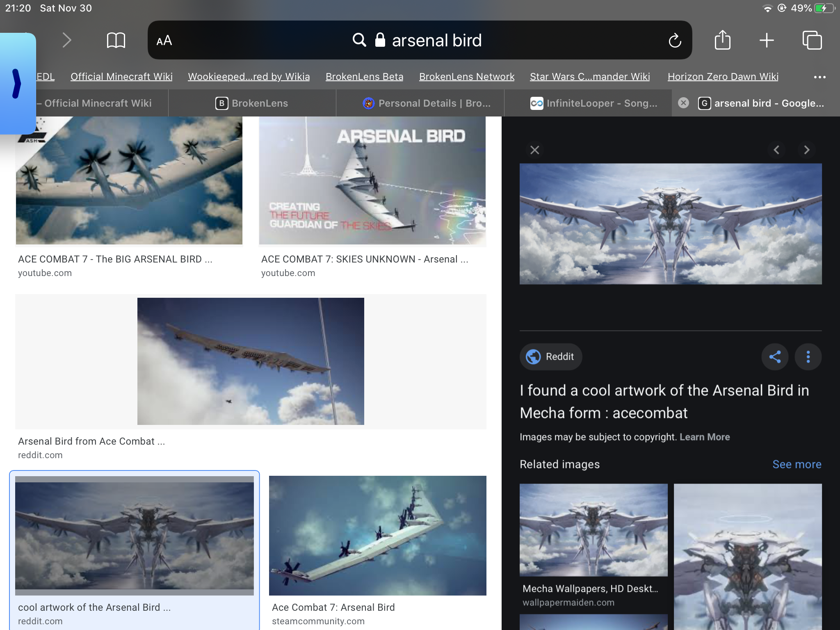Reload the page with refresh icon
The width and height of the screenshot is (840, 630).
pyautogui.click(x=675, y=40)
